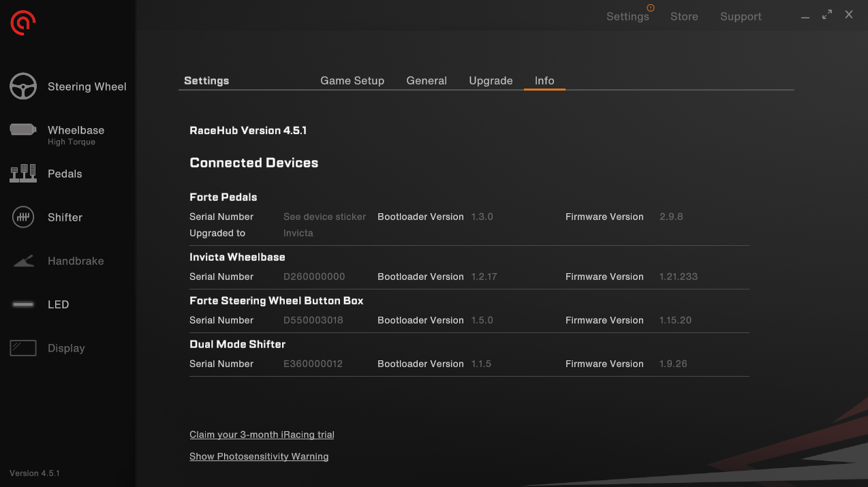Viewport: 868px width, 487px height.
Task: Minimize the RaceHub window
Action: (x=805, y=18)
